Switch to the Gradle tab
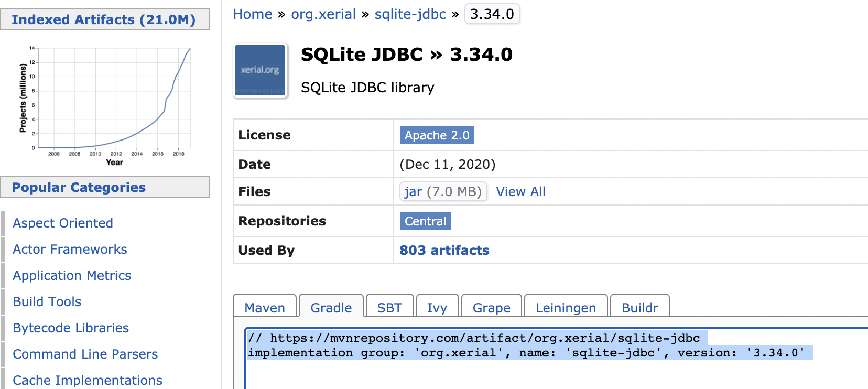The width and height of the screenshot is (868, 389). click(331, 306)
